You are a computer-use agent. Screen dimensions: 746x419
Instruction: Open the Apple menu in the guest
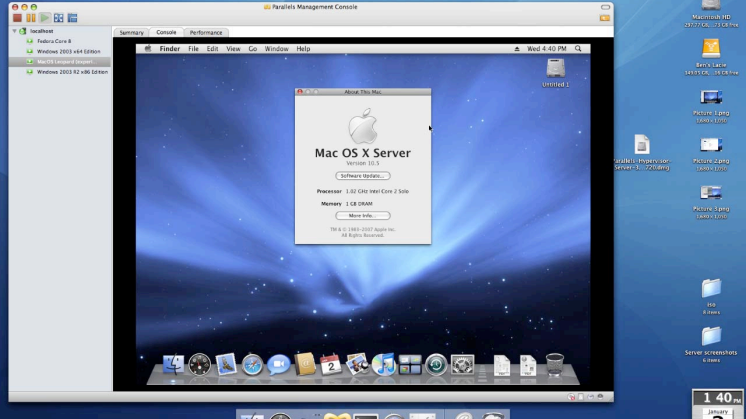(148, 49)
